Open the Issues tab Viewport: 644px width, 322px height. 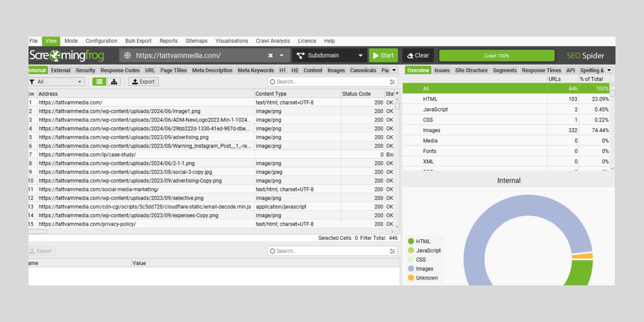click(442, 70)
